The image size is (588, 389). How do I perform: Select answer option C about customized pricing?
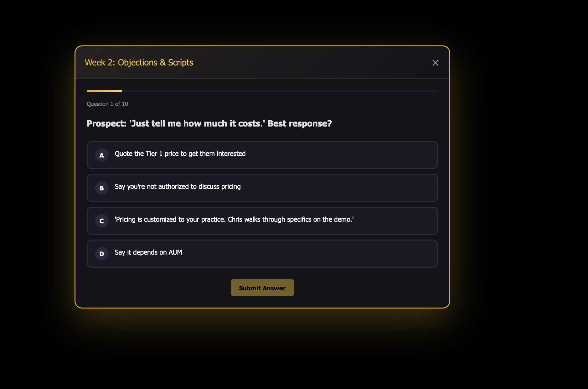point(262,221)
